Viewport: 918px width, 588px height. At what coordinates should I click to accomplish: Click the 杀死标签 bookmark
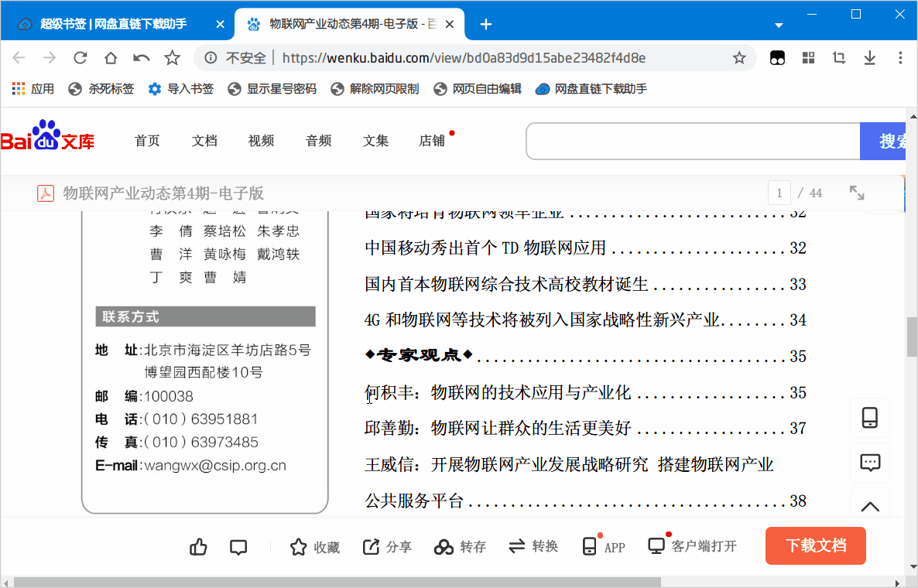pos(101,89)
